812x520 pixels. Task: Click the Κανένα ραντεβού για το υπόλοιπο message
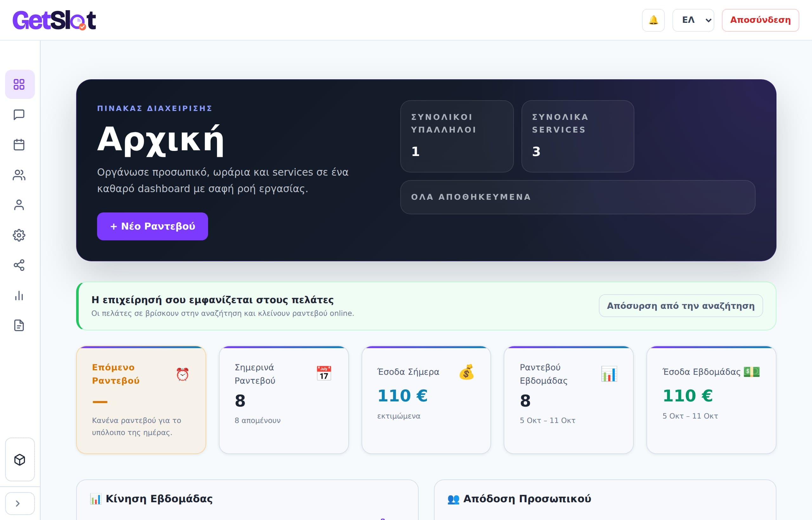point(136,426)
